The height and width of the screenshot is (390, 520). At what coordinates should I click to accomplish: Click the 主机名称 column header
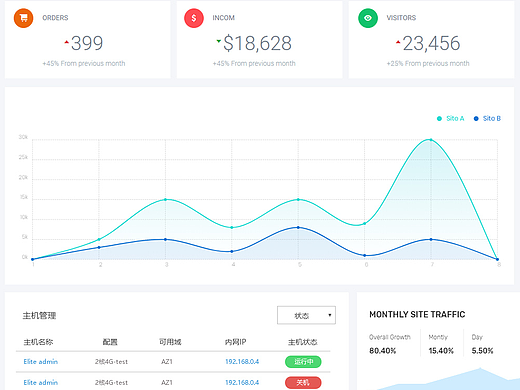coord(38,342)
